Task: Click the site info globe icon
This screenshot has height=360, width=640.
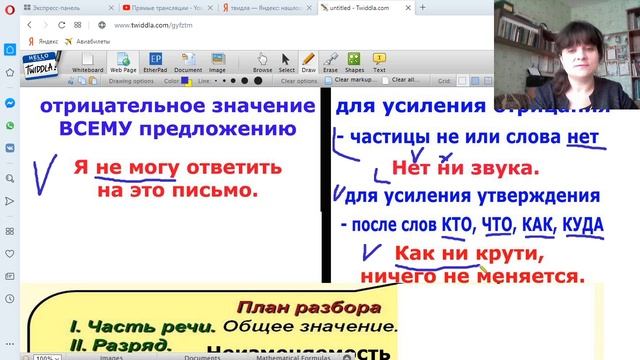Action: click(102, 25)
